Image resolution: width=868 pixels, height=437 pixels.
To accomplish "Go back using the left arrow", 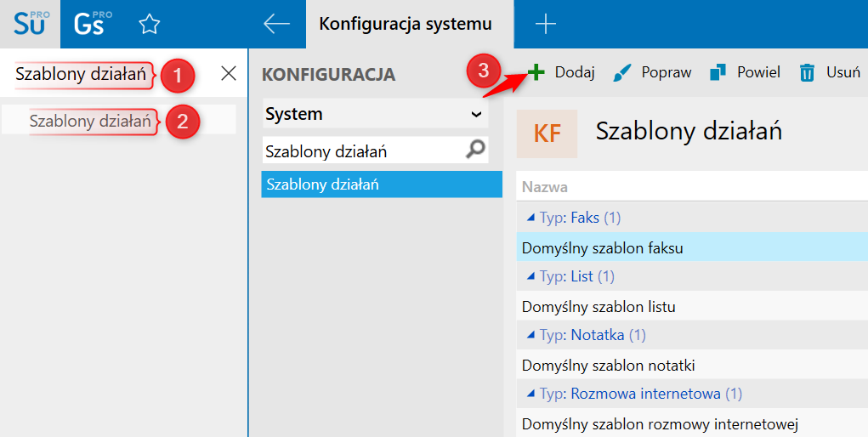I will [x=276, y=25].
